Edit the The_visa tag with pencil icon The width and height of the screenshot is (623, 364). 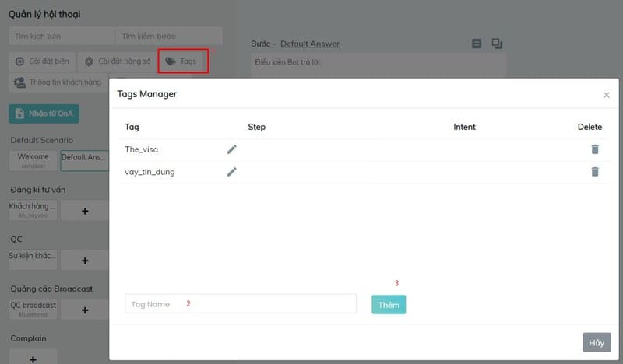[x=231, y=149]
